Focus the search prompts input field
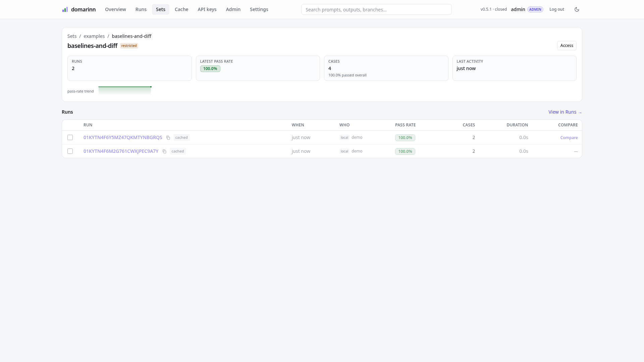This screenshot has height=362, width=644. (x=376, y=9)
